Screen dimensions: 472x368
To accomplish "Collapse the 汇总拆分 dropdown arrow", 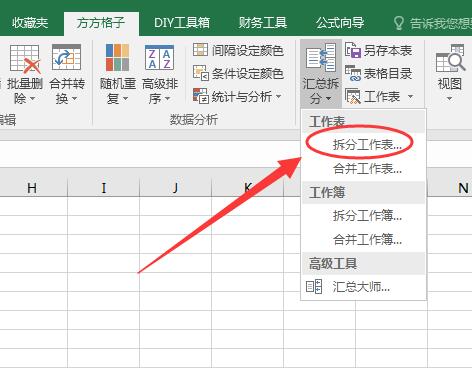I will [329, 99].
